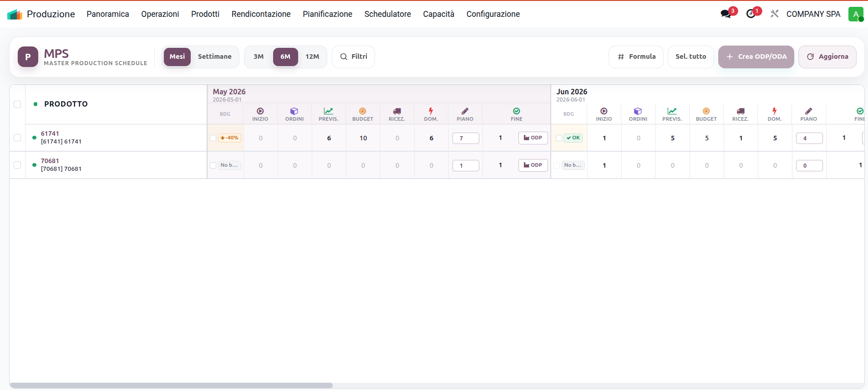Click May 2026 Ordini box icon
Viewport: 868px width, 390px height.
(x=294, y=111)
